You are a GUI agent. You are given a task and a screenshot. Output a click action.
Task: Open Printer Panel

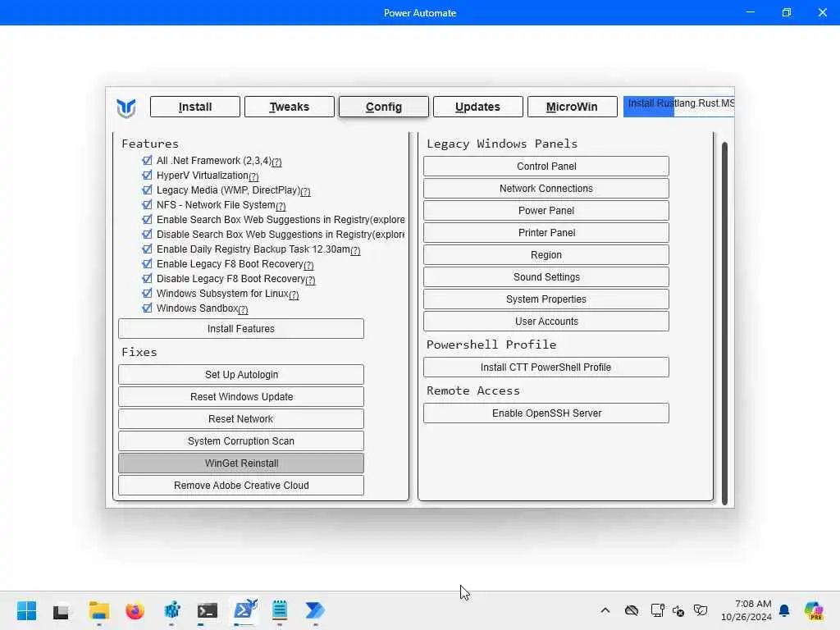click(546, 232)
